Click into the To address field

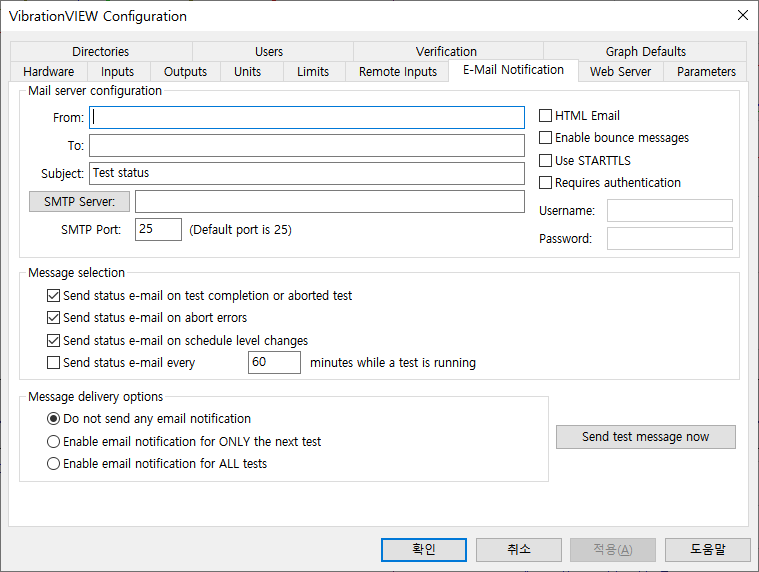306,146
